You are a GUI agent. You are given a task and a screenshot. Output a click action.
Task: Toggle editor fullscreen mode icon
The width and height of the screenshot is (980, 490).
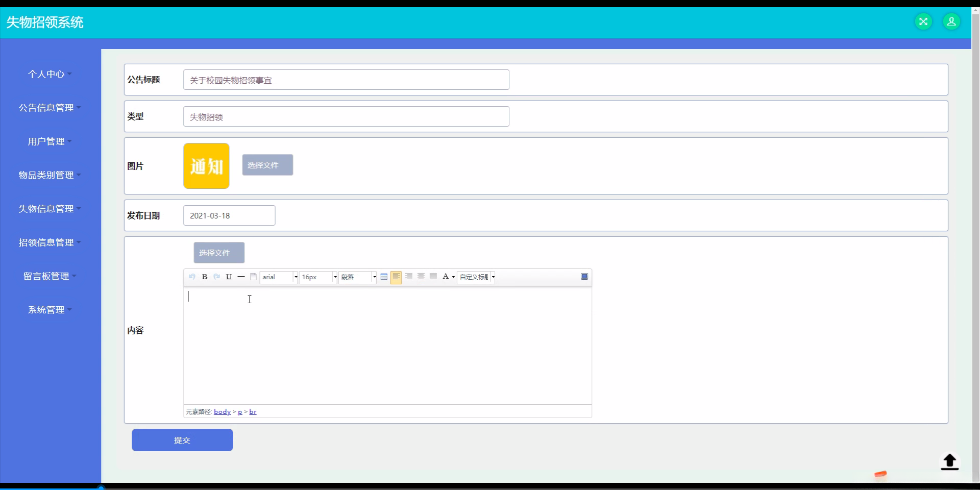(584, 277)
